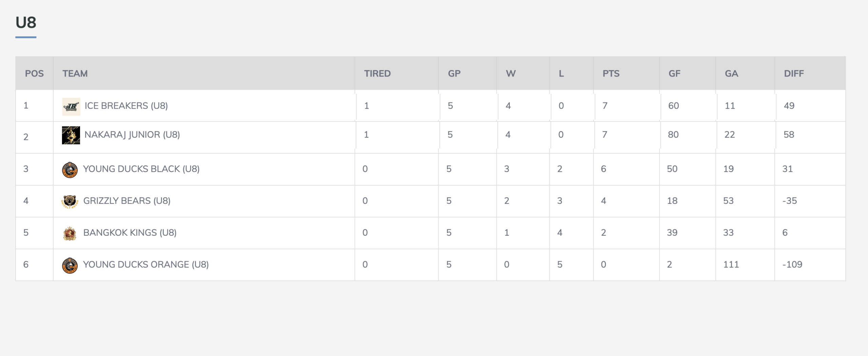This screenshot has width=868, height=356.
Task: Click the Young Ducks Orange logo
Action: tap(70, 265)
